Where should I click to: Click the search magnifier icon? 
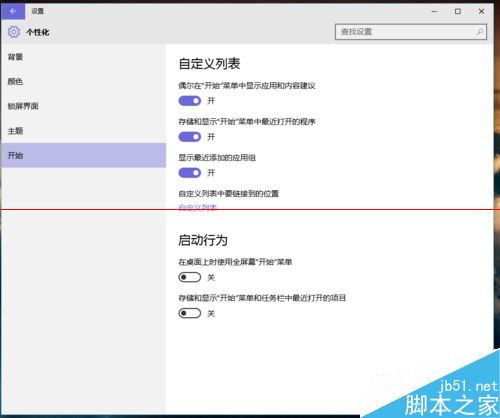[480, 32]
